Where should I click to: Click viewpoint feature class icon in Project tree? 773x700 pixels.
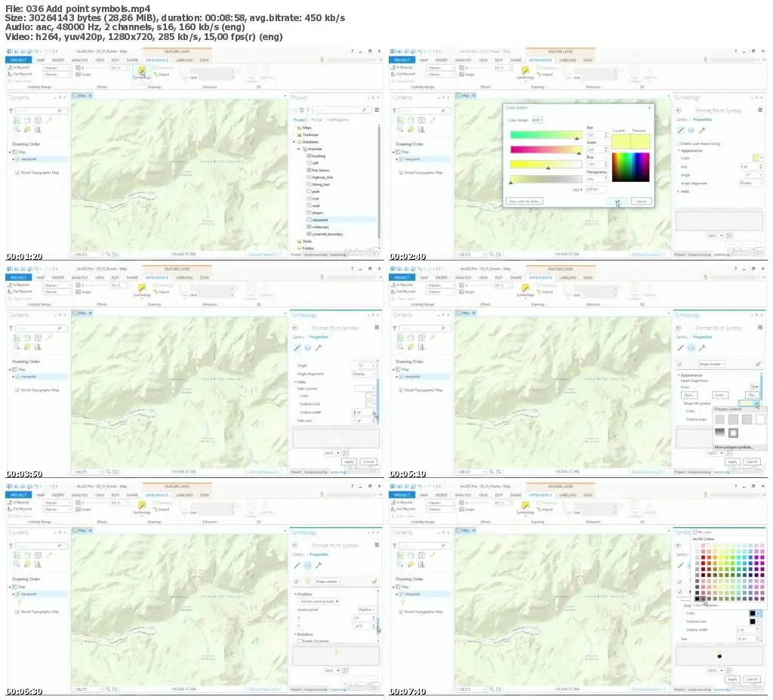309,220
